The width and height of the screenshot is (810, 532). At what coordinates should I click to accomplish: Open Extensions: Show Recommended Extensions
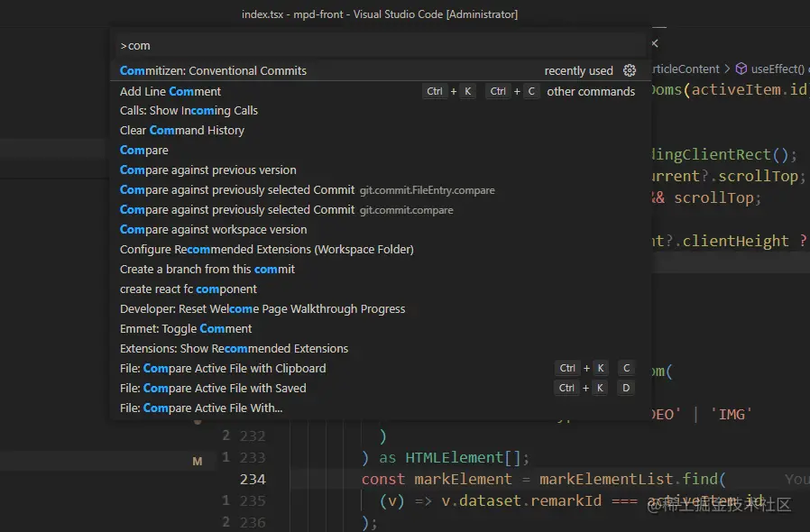point(234,349)
